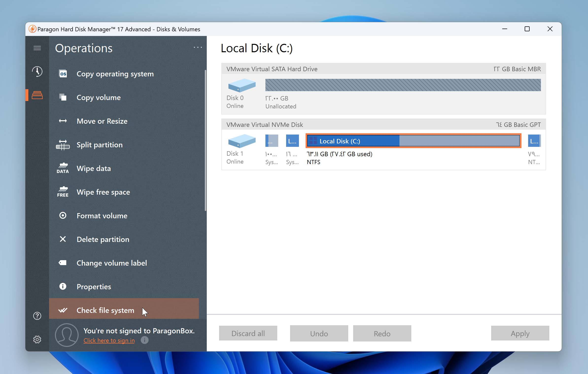Open the settings gear icon
Image resolution: width=588 pixels, height=374 pixels.
point(37,340)
